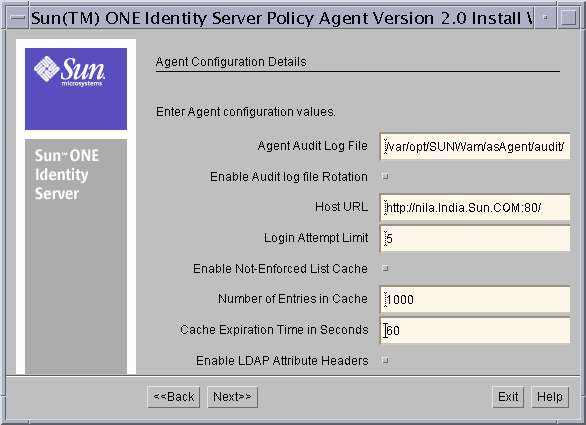586x425 pixels.
Task: Enable Audit log file Rotation checkbox
Action: click(385, 176)
